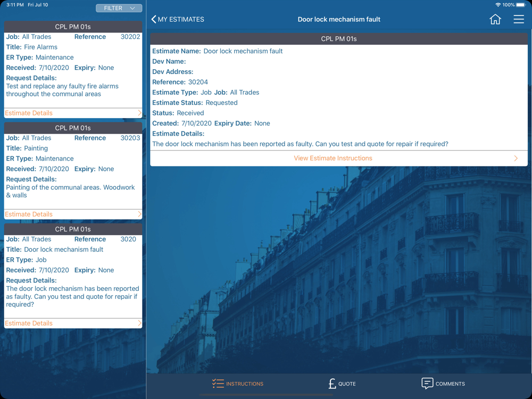Click Created: 7/10/2020 in detail panel
Screen dimensions: 532x399
tap(181, 123)
